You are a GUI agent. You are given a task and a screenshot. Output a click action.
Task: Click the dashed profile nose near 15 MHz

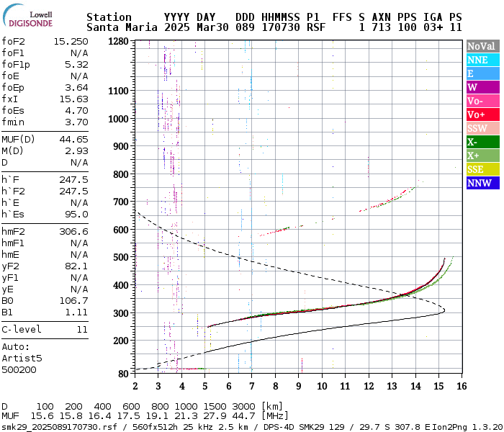pos(444,310)
